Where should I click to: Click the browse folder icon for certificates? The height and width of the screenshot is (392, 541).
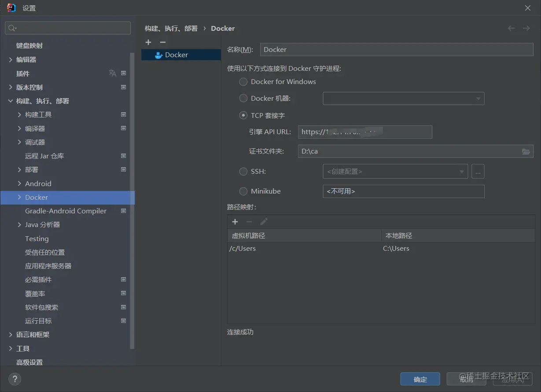526,151
